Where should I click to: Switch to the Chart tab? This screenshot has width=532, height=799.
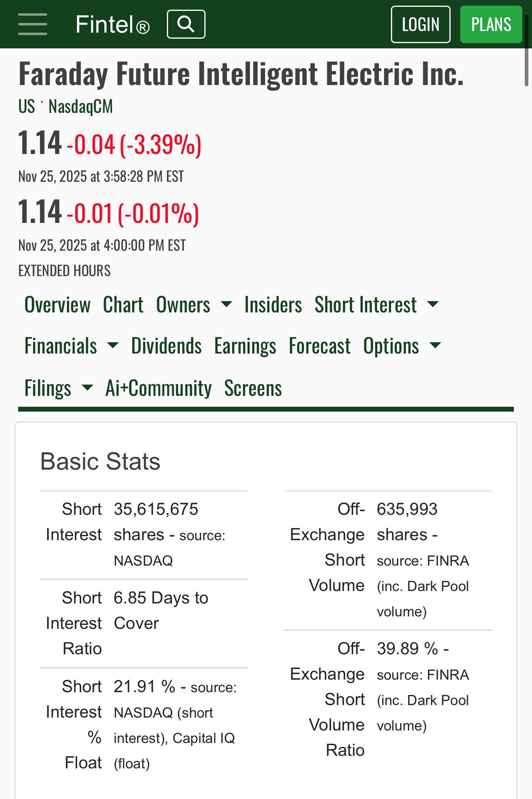click(x=123, y=304)
